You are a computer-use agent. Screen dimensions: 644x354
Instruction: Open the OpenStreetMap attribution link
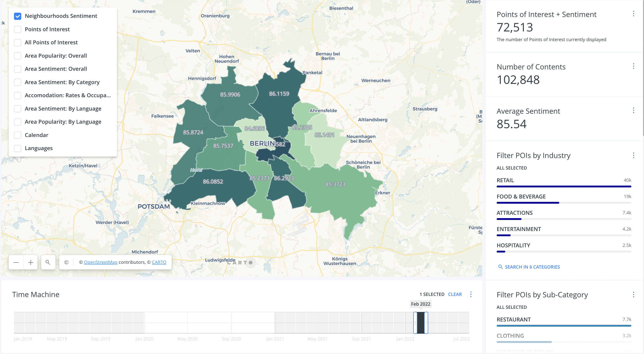click(x=101, y=262)
